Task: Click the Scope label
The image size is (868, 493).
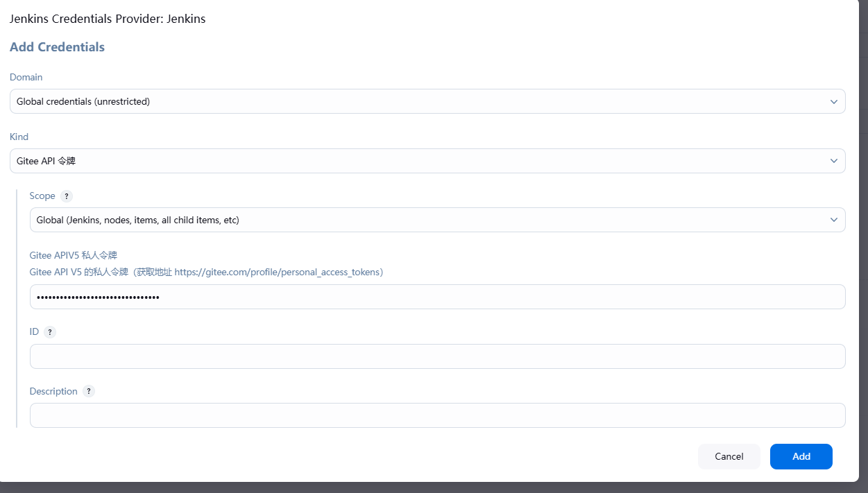Action: click(42, 196)
